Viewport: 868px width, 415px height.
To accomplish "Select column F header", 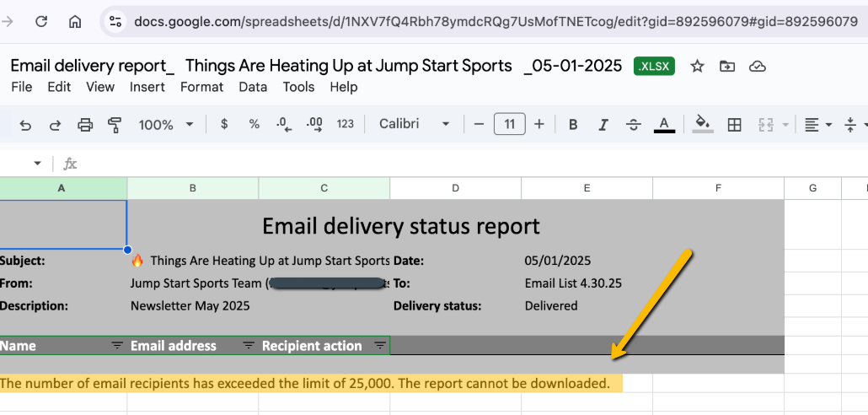I will [719, 188].
